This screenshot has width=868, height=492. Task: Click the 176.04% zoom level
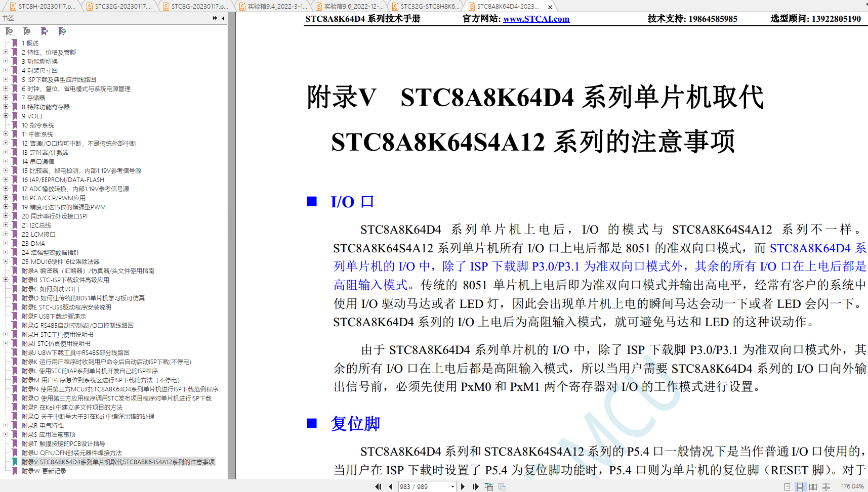(x=852, y=486)
